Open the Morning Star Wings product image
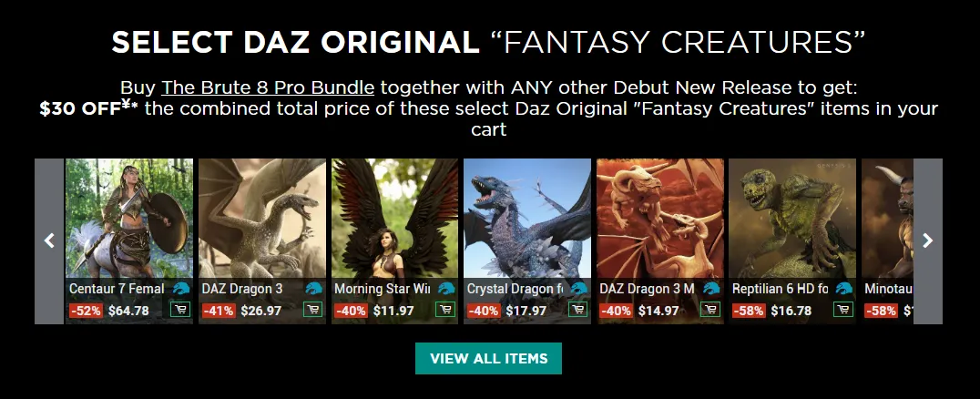This screenshot has width=980, height=399. tap(394, 218)
